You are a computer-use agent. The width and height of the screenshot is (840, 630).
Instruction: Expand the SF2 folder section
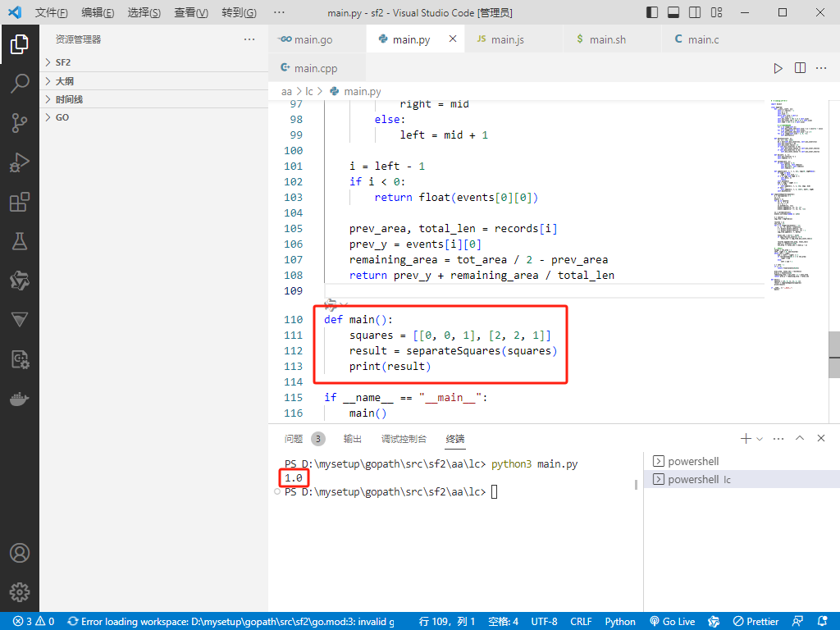click(153, 62)
